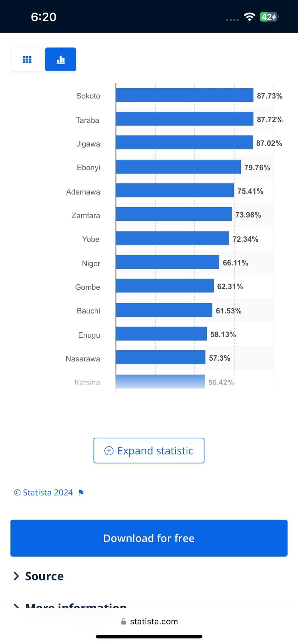
Task: Click the Niger 66.11% bar
Action: point(167,262)
